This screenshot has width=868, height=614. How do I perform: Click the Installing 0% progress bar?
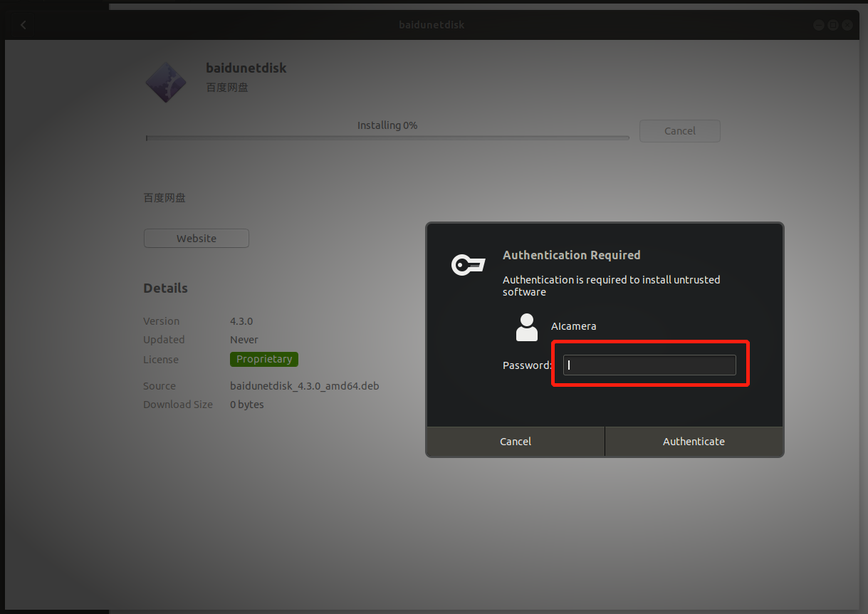(x=387, y=137)
